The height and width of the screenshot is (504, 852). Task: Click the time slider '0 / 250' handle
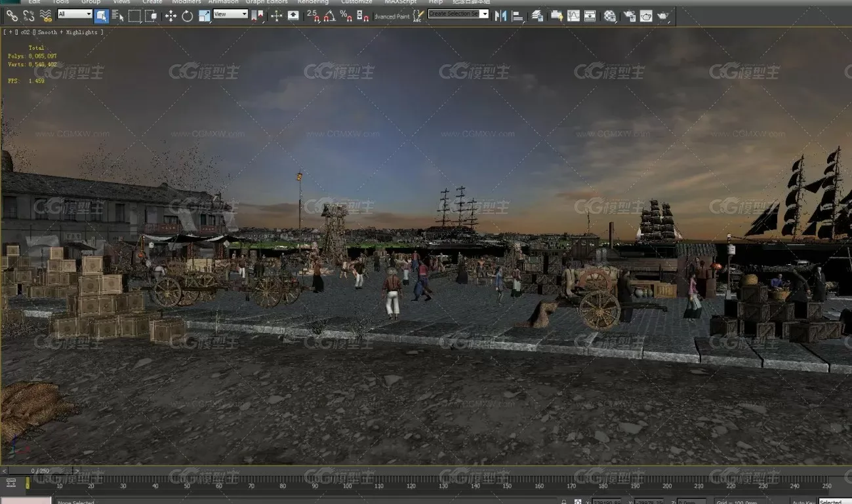pos(40,471)
